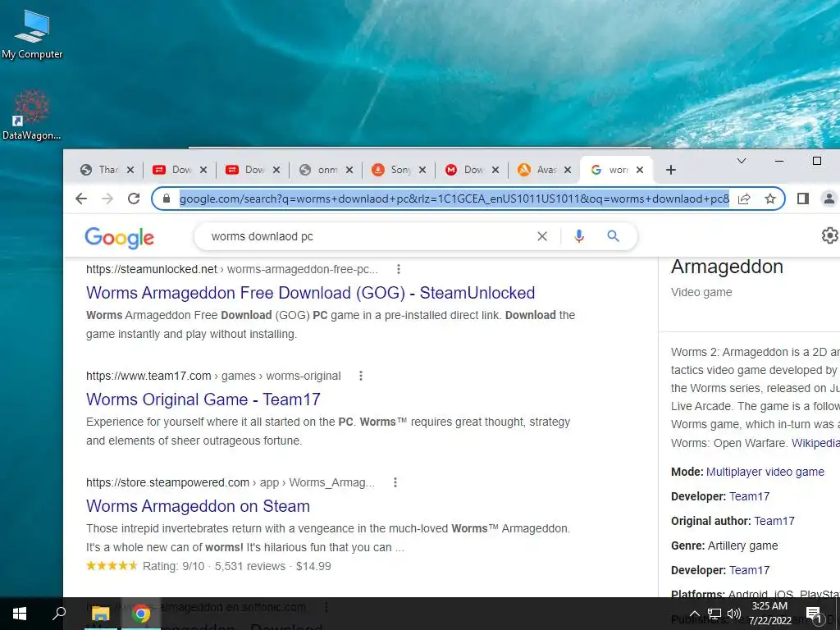The width and height of the screenshot is (840, 630).
Task: Close the active Google 'wor' tab
Action: [x=640, y=170]
